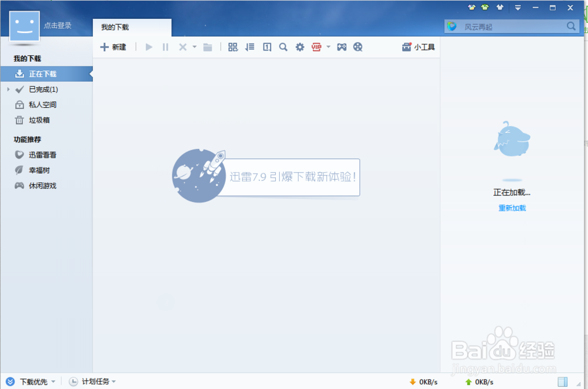Select 正在下载 in sidebar
The height and width of the screenshot is (389, 588).
[x=46, y=74]
